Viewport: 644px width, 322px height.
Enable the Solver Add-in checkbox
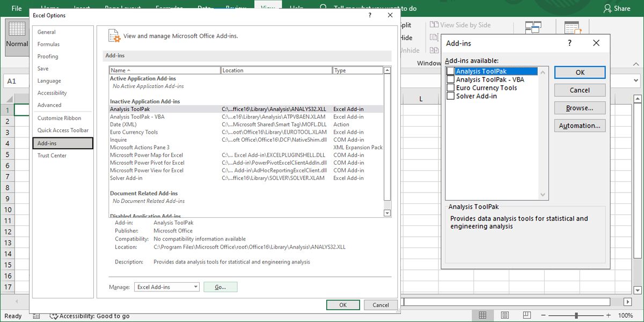click(451, 96)
